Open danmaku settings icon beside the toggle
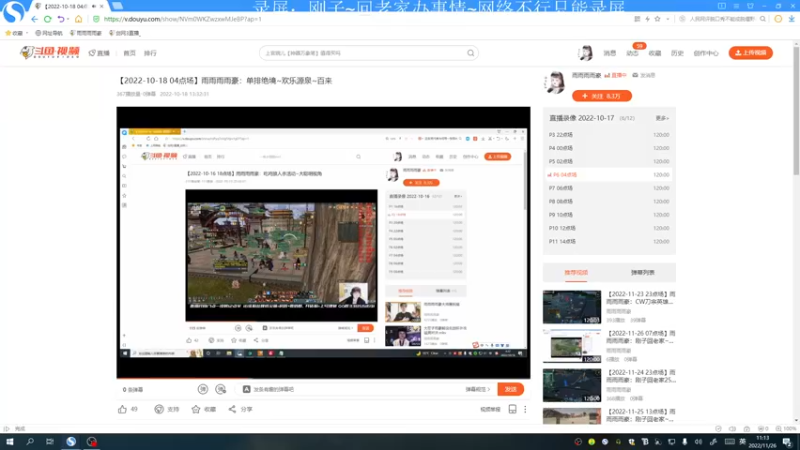The width and height of the screenshot is (800, 450). coord(220,389)
